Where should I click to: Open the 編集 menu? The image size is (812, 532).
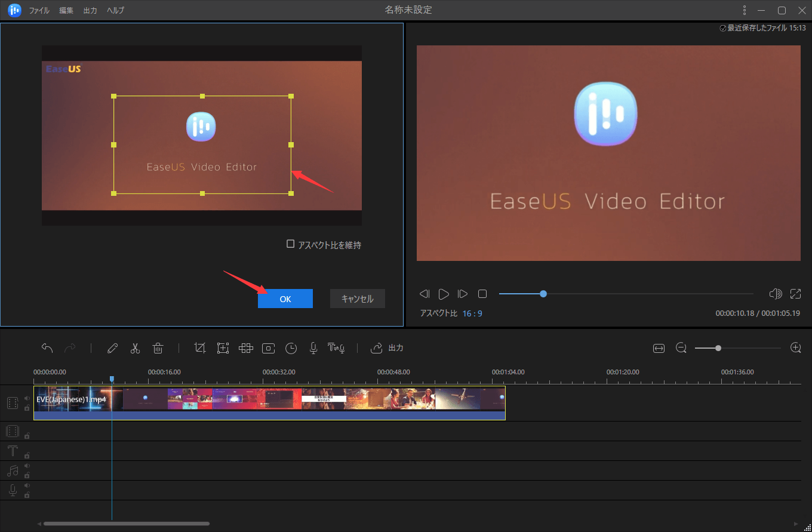coord(66,11)
